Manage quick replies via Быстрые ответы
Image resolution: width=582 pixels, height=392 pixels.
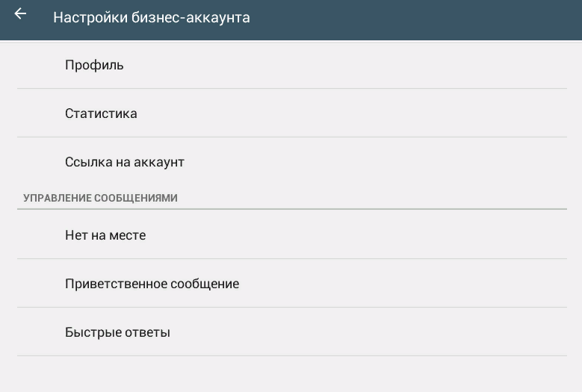point(117,332)
